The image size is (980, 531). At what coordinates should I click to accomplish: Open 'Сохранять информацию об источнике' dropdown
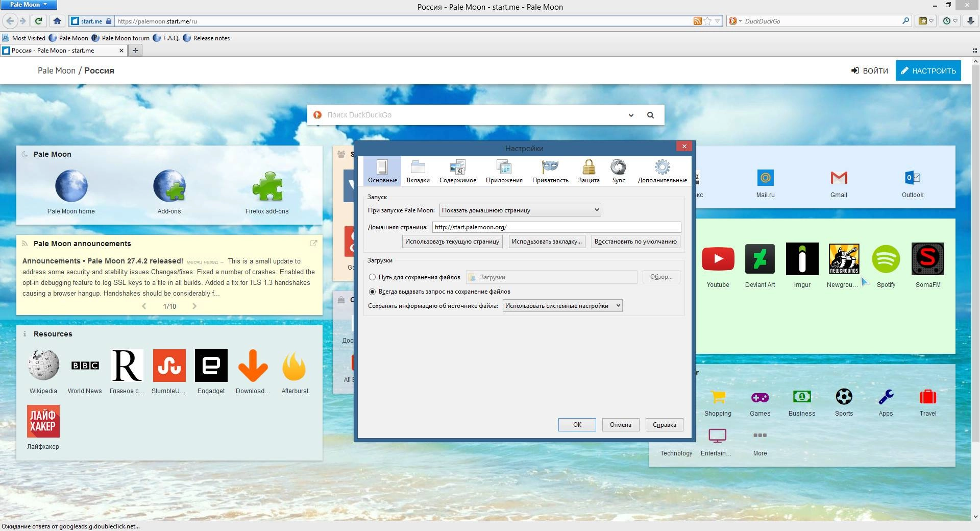562,306
